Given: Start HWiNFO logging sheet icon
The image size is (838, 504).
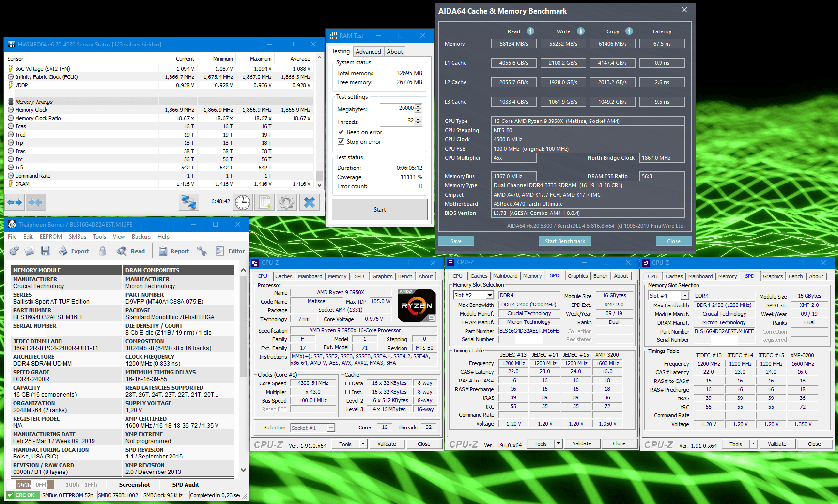Looking at the screenshot, I should [264, 202].
